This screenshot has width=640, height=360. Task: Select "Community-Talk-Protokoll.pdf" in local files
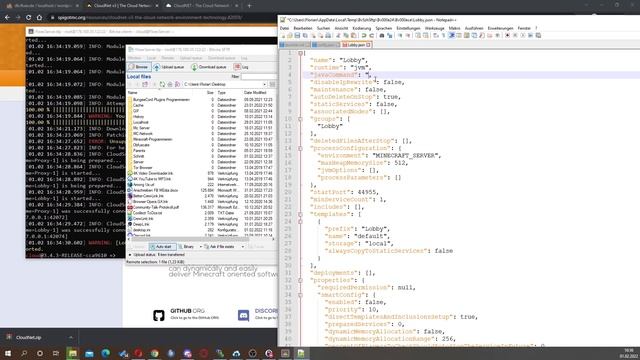[x=156, y=207]
